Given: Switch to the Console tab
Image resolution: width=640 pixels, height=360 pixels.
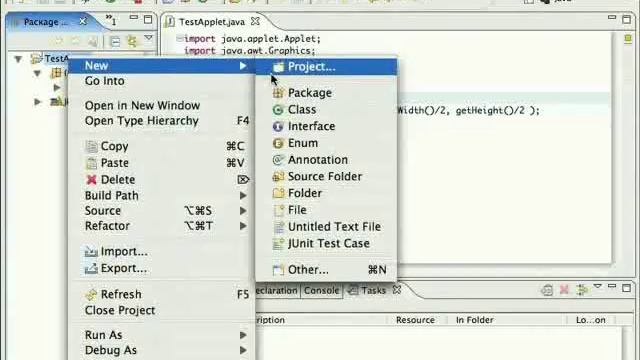Looking at the screenshot, I should (322, 290).
